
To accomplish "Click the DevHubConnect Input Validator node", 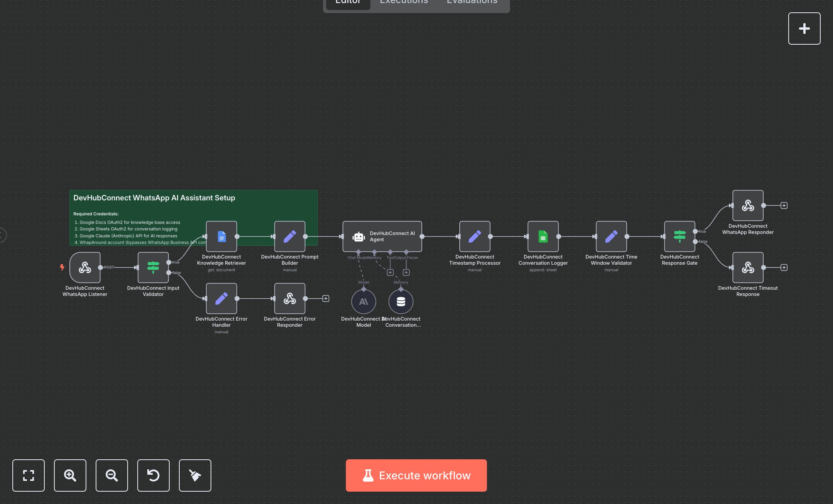I will pos(153,267).
